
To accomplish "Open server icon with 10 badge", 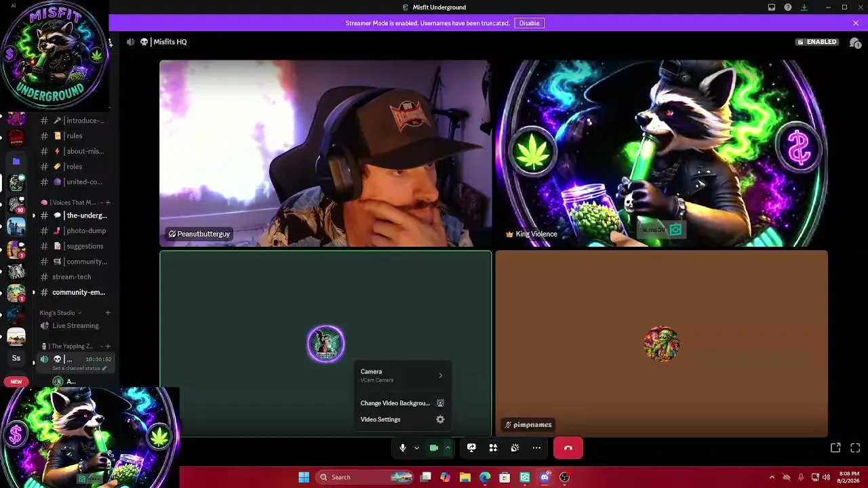I will (x=16, y=204).
